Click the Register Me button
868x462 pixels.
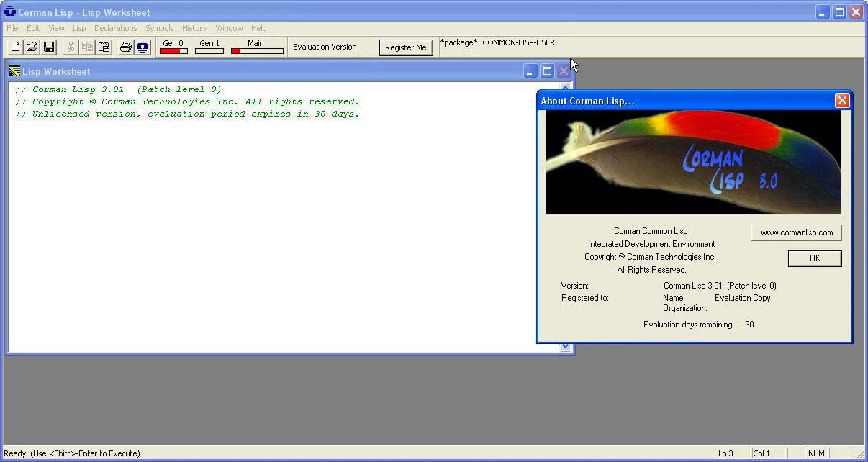tap(406, 47)
